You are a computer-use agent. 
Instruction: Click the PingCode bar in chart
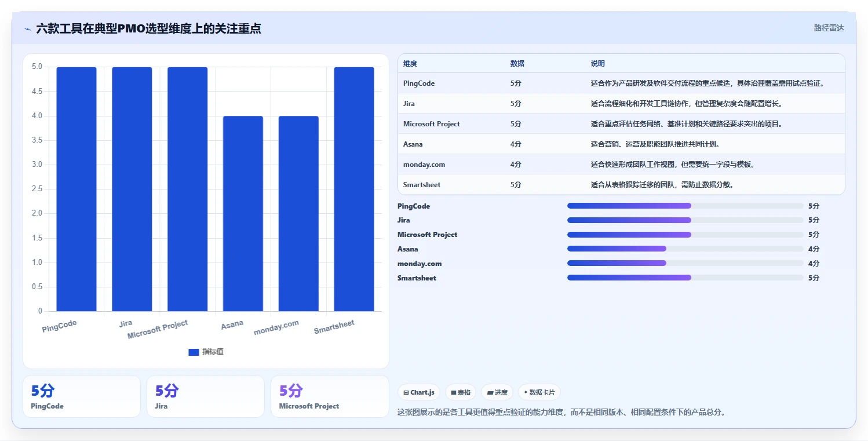click(76, 189)
